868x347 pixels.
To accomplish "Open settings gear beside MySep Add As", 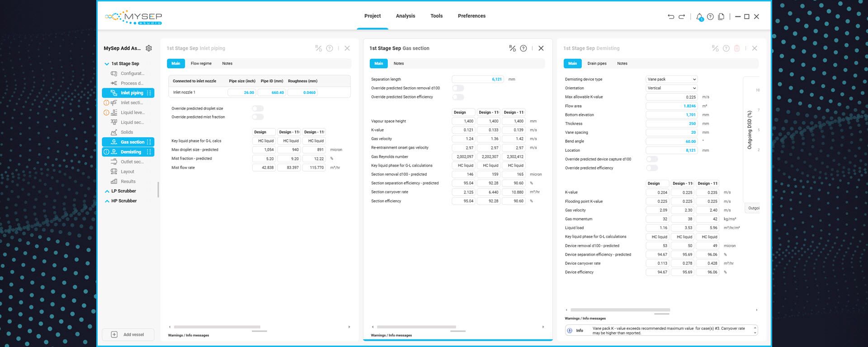I will pyautogui.click(x=149, y=48).
